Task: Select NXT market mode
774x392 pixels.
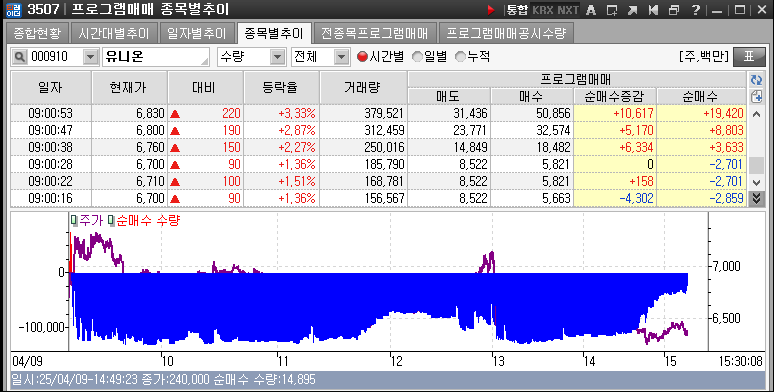Action: click(568, 9)
